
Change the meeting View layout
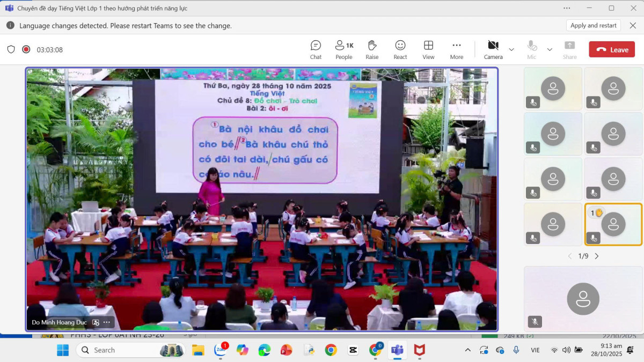coord(428,49)
